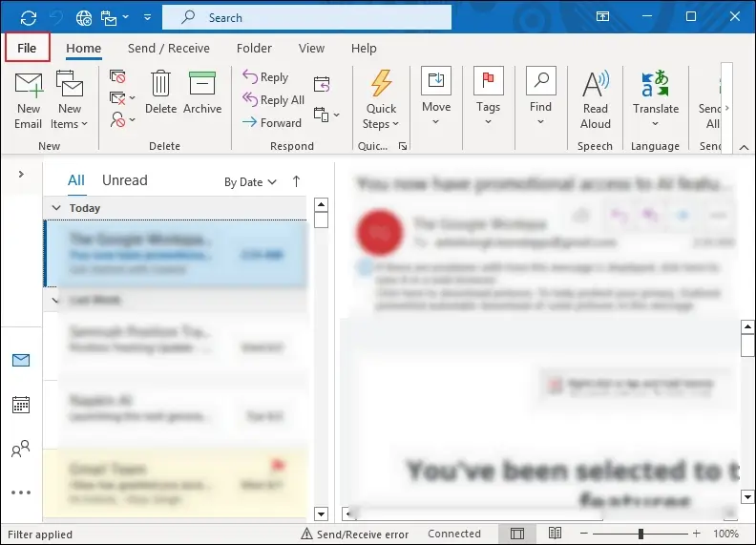Select today's Google Workspace email
The image size is (756, 545).
click(175, 253)
